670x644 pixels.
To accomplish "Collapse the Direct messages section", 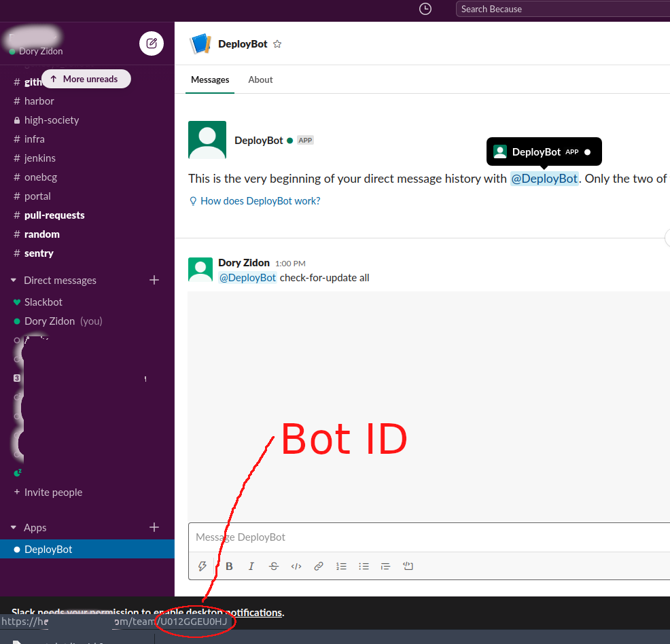I will point(14,281).
